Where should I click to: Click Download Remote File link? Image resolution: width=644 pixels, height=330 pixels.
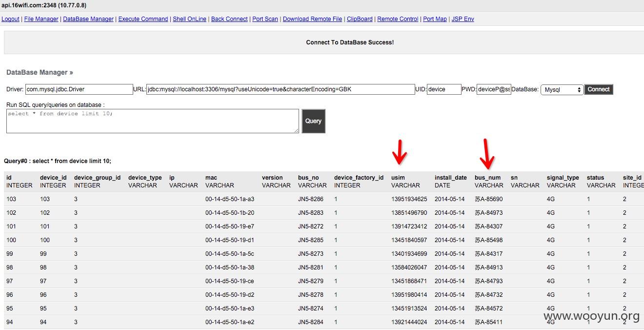(x=312, y=19)
